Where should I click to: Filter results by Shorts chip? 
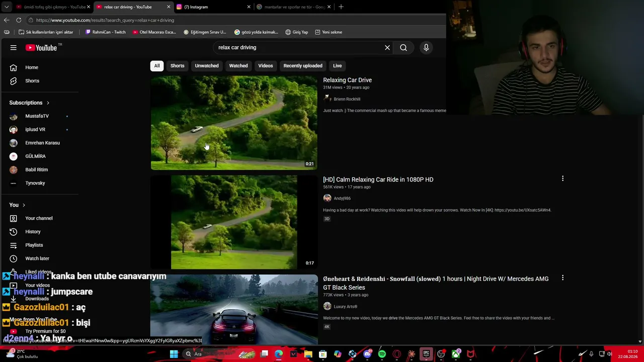point(177,66)
